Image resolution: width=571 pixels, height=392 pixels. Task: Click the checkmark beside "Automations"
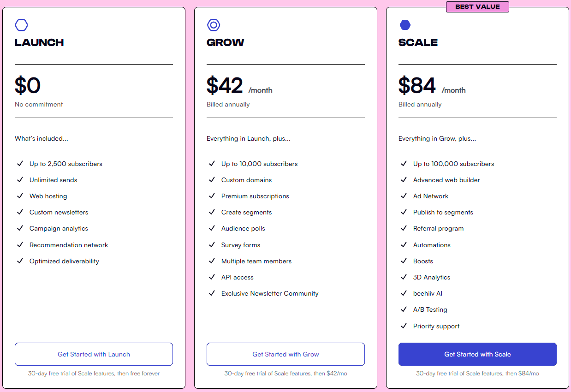(x=404, y=245)
